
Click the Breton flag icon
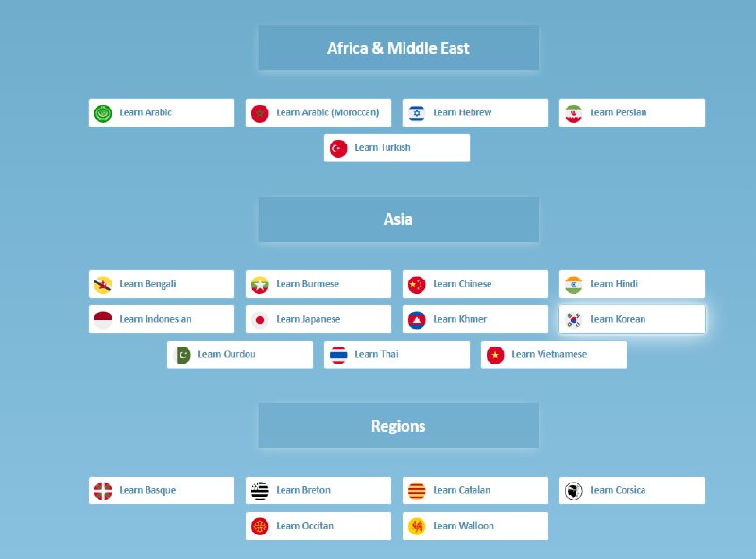[x=260, y=491]
